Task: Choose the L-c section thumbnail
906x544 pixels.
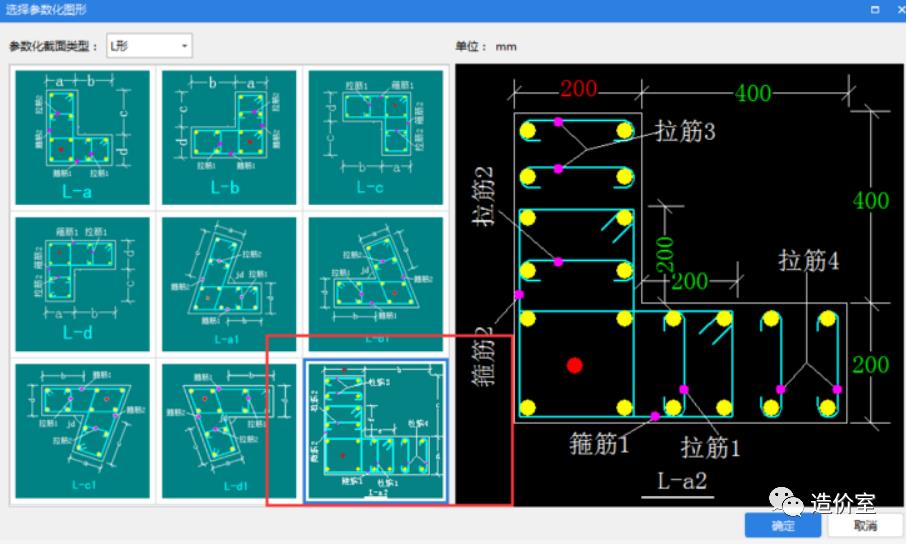Action: (376, 137)
